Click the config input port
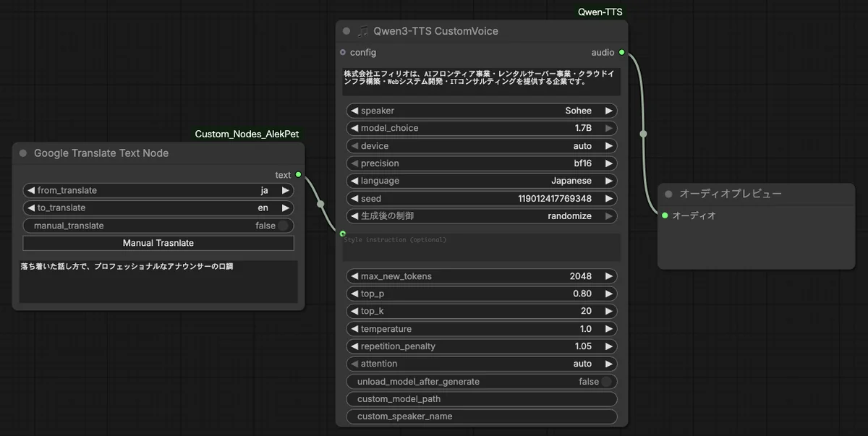 pyautogui.click(x=343, y=52)
